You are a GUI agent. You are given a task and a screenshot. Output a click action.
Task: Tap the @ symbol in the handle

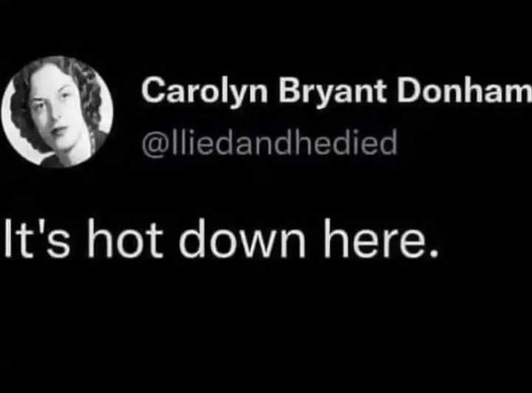[x=156, y=144]
